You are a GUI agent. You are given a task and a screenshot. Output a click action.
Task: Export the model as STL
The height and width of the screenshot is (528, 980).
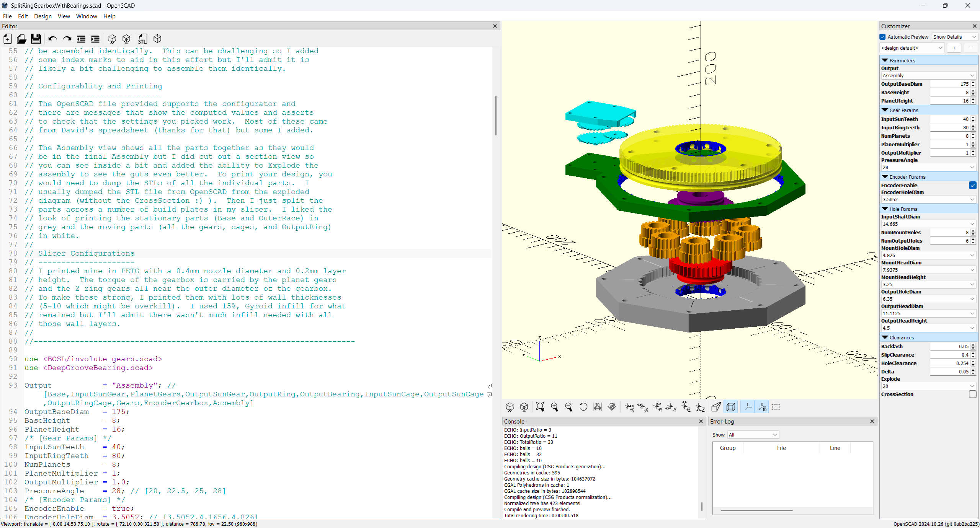point(143,39)
